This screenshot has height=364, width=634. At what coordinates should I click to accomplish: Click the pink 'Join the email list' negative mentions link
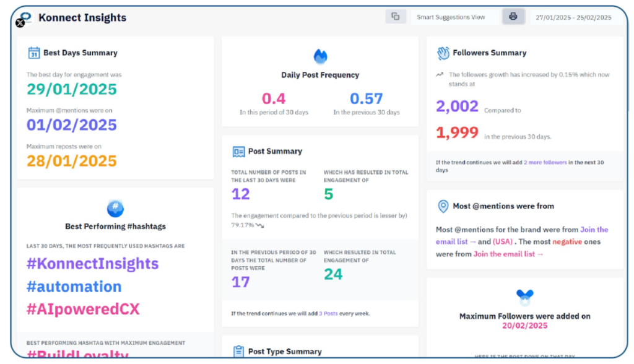508,254
